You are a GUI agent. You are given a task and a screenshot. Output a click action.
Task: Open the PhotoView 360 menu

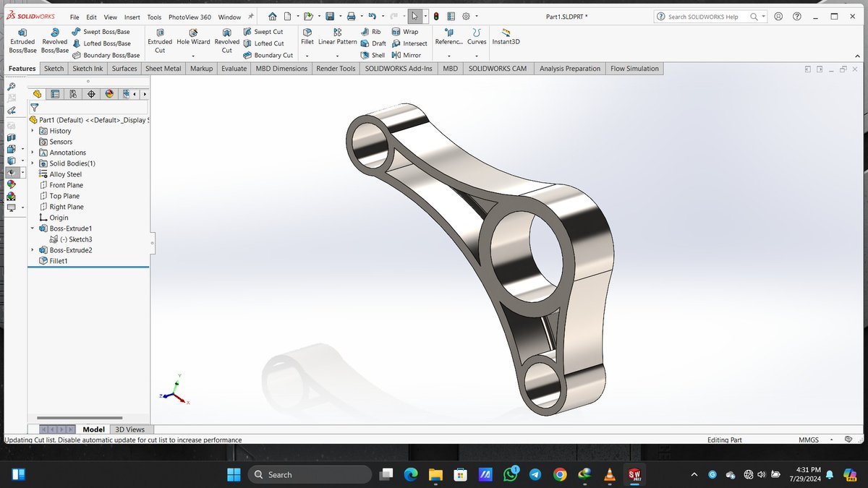pos(190,17)
